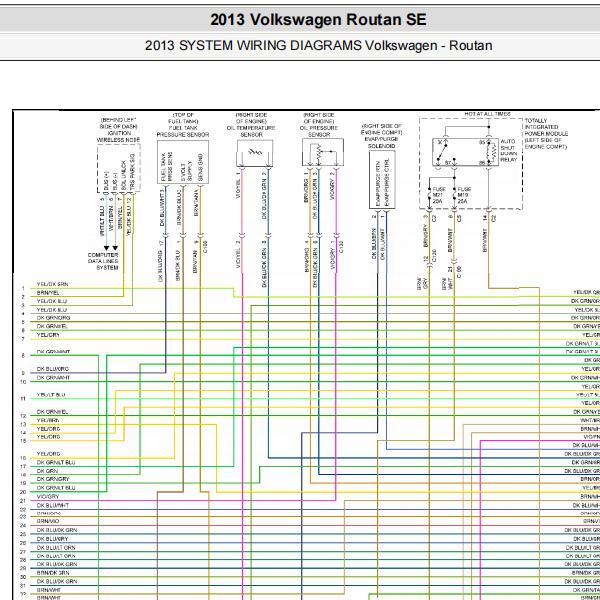Click the "2013 Volkswagen Routan SE" title
The image size is (600, 600).
click(318, 20)
